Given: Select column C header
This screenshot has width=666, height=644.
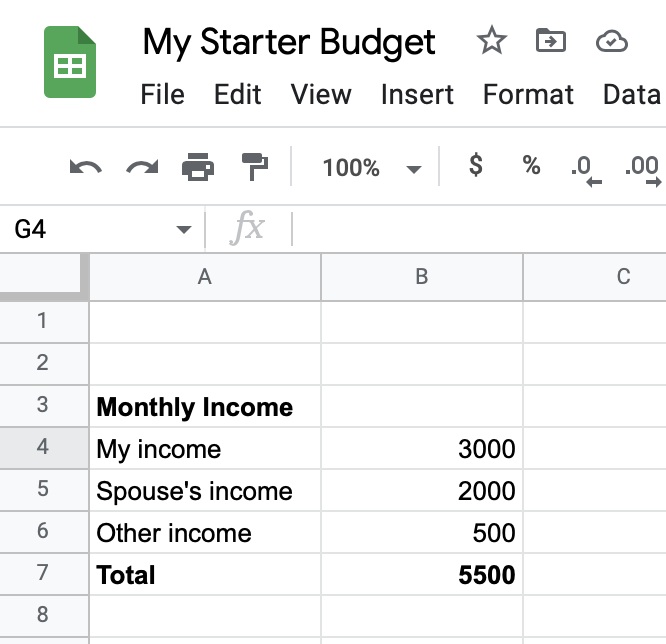Looking at the screenshot, I should click(595, 277).
